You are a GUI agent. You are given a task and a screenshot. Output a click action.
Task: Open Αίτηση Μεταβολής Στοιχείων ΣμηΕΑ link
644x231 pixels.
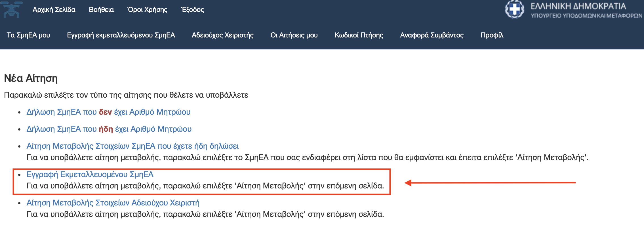pyautogui.click(x=132, y=146)
